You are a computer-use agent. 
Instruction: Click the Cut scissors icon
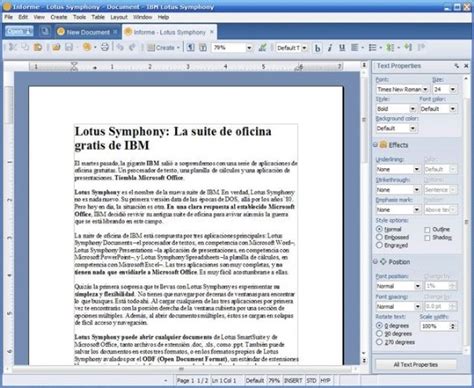coord(12,47)
